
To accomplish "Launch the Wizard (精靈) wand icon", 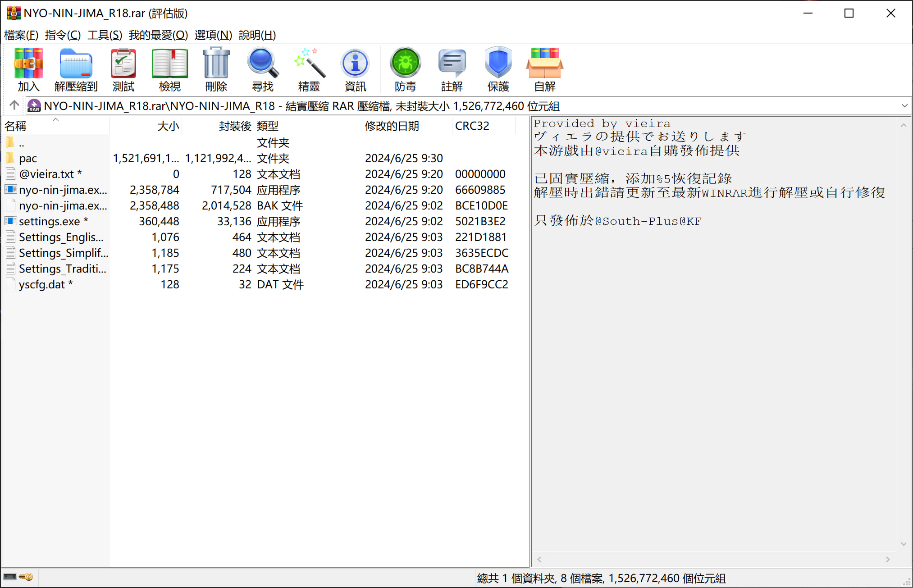I will 309,69.
